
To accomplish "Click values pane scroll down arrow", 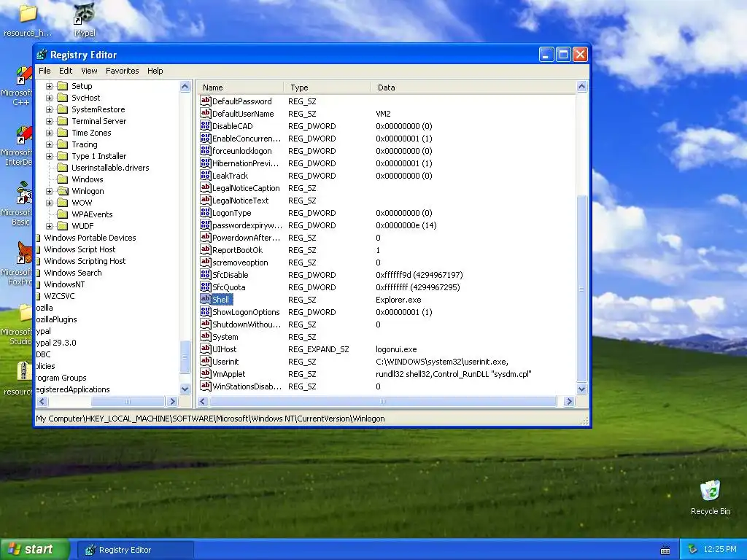I will (x=581, y=389).
